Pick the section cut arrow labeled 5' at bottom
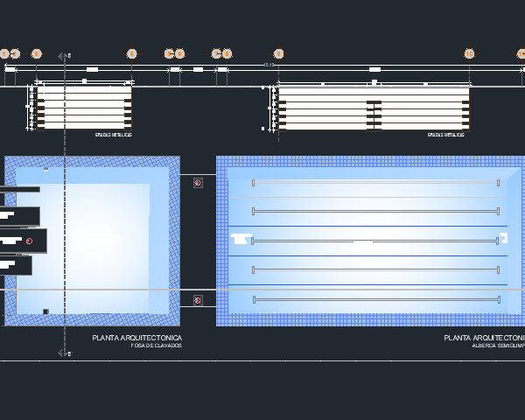Screen dimensions: 525x420 (x=65, y=353)
